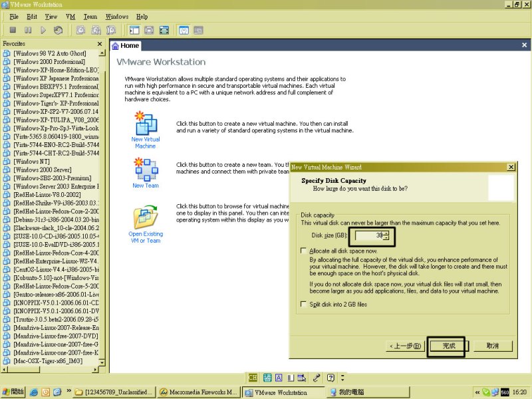Open the 開始 Start button

tap(13, 392)
